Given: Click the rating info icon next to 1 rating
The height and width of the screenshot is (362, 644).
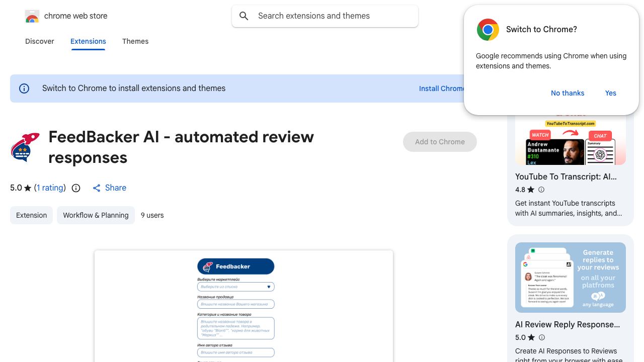Looking at the screenshot, I should [76, 188].
